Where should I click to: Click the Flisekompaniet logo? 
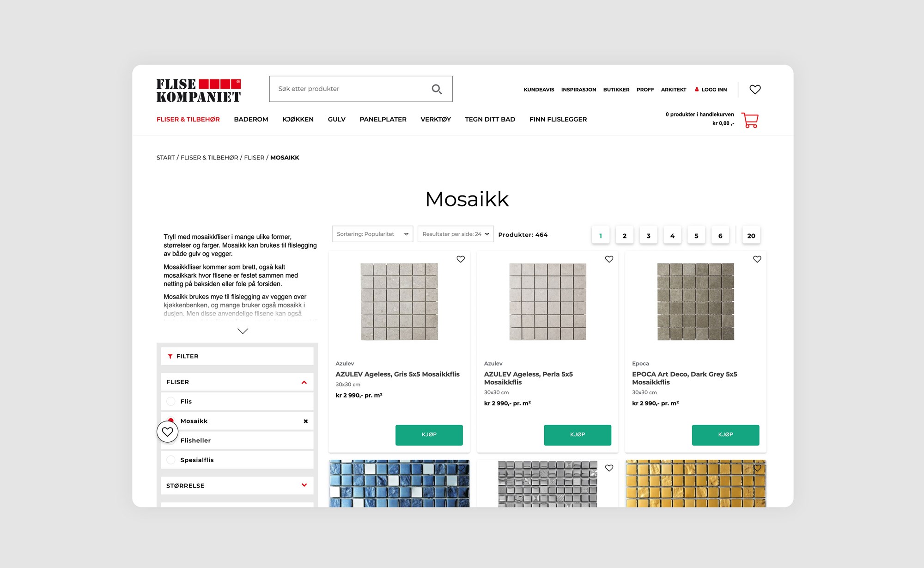(x=198, y=90)
